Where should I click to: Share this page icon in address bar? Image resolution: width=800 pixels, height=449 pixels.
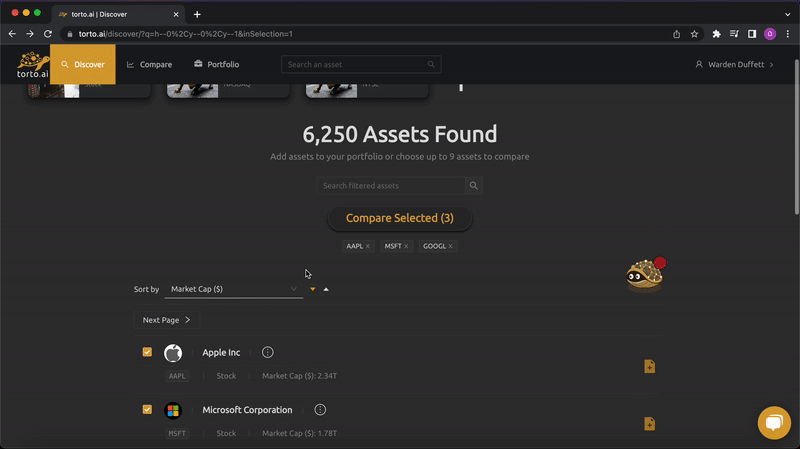pyautogui.click(x=677, y=34)
